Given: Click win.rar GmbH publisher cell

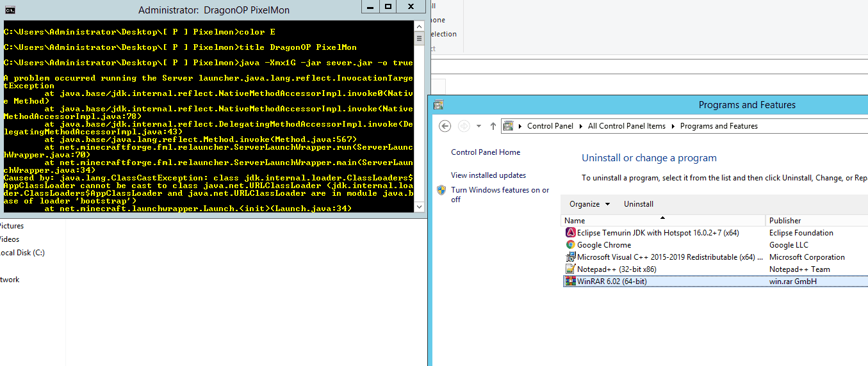Looking at the screenshot, I should pyautogui.click(x=793, y=282).
